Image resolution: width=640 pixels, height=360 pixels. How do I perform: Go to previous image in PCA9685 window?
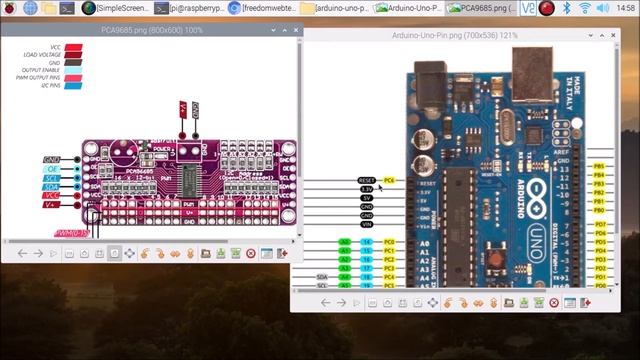(22, 253)
